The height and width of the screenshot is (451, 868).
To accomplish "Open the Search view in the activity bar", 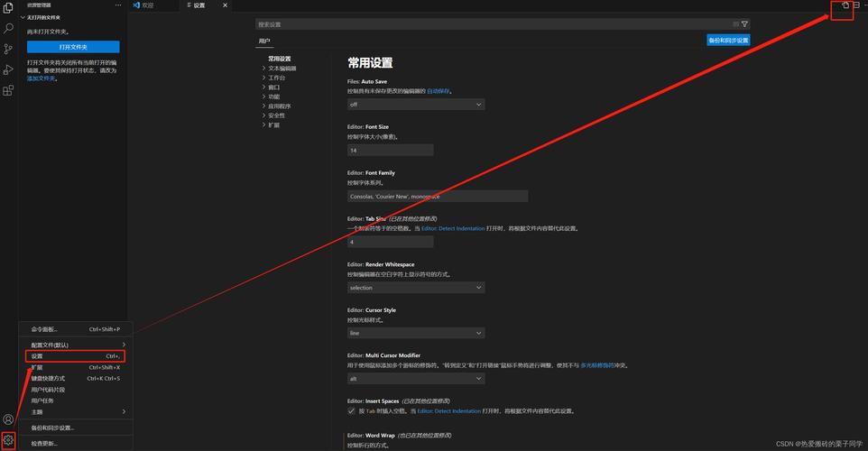I will [x=8, y=28].
